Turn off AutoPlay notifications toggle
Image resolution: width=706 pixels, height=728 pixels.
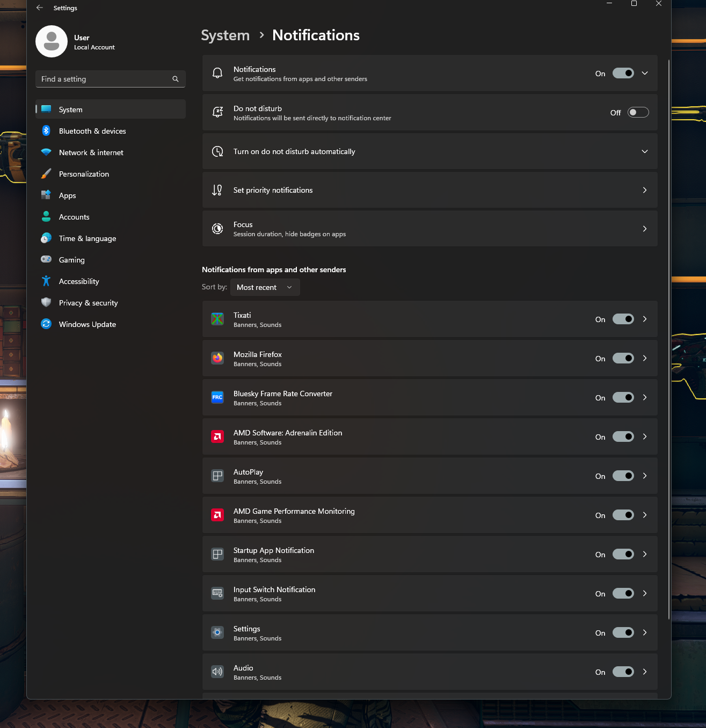pos(623,476)
